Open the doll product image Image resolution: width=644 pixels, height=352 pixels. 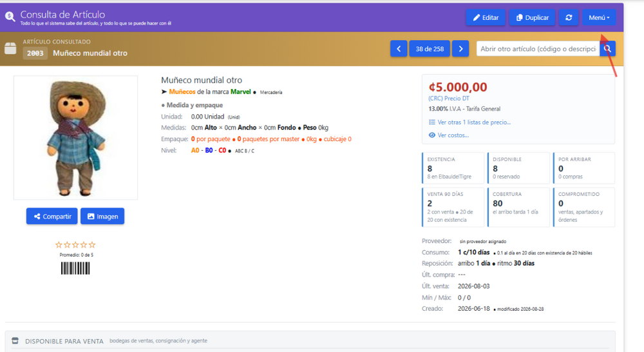(x=75, y=138)
